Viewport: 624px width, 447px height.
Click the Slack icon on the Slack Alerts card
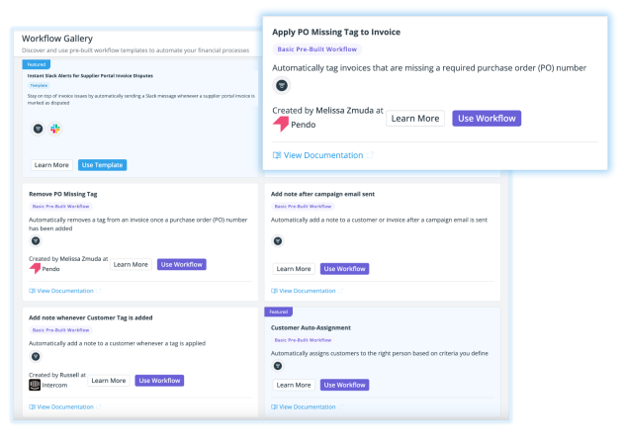coord(55,128)
